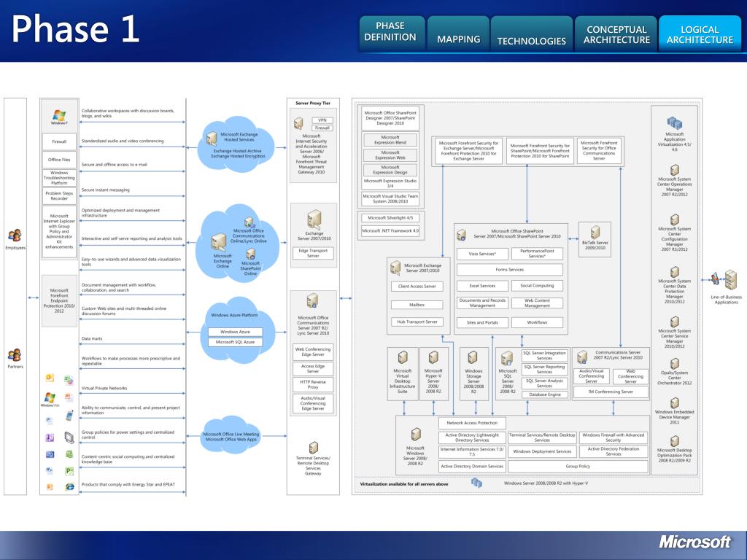Click the Office Communications Online cloud icon

point(249,222)
